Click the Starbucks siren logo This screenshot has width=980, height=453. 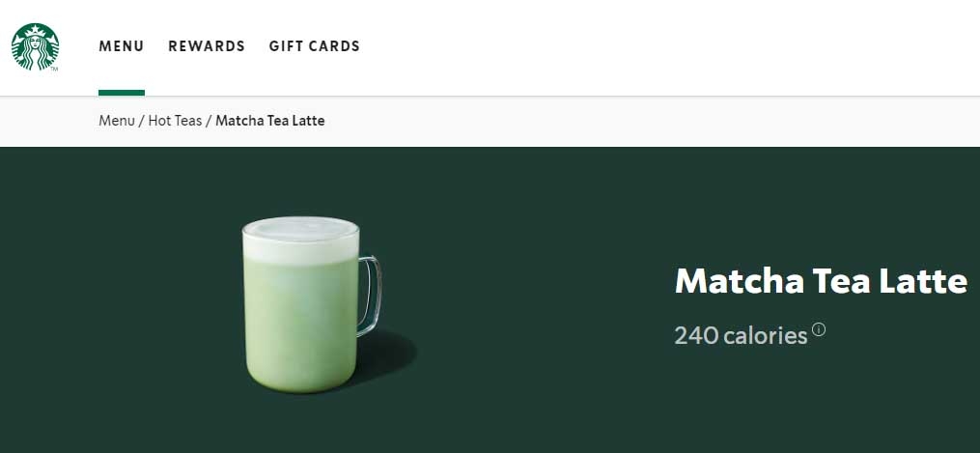pos(35,47)
